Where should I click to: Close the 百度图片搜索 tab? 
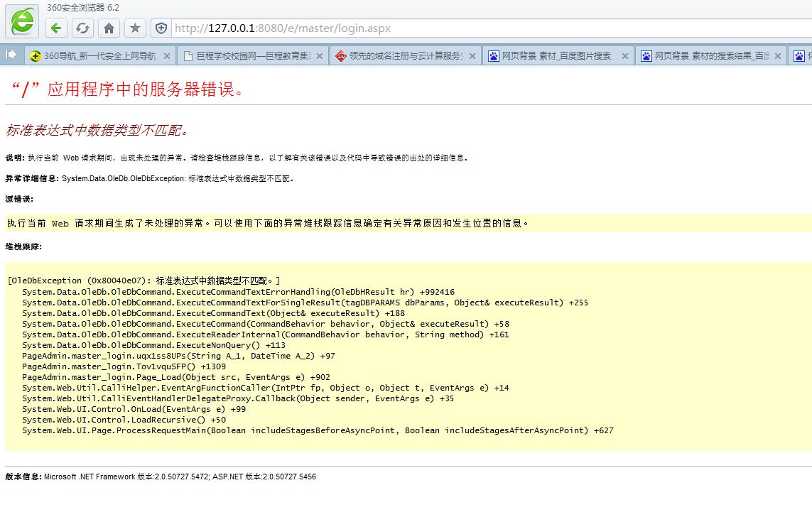tap(625, 55)
